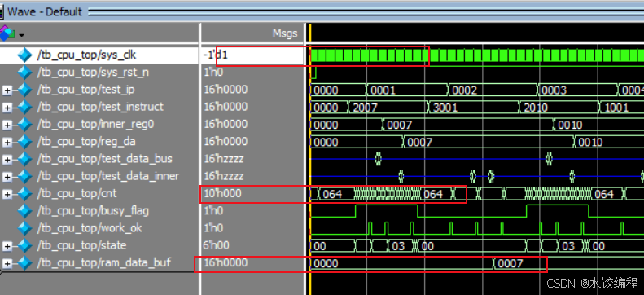Click the 16'hzzzz value of test_data_bus
The width and height of the screenshot is (644, 295).
tap(223, 159)
